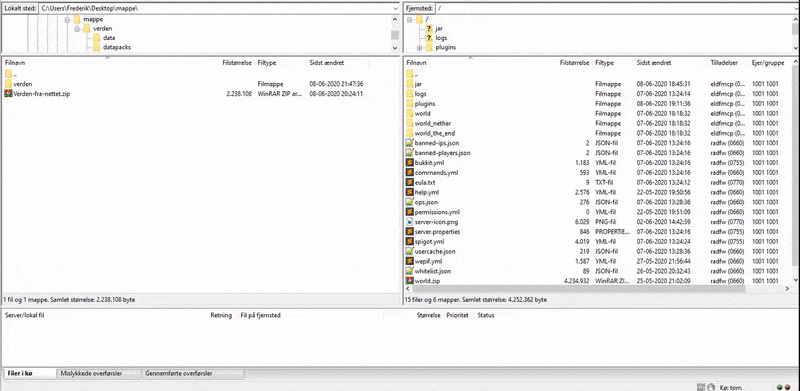Click the 'Kø: tom' queue status text
Image resolution: width=800 pixels, height=391 pixels.
coord(731,387)
